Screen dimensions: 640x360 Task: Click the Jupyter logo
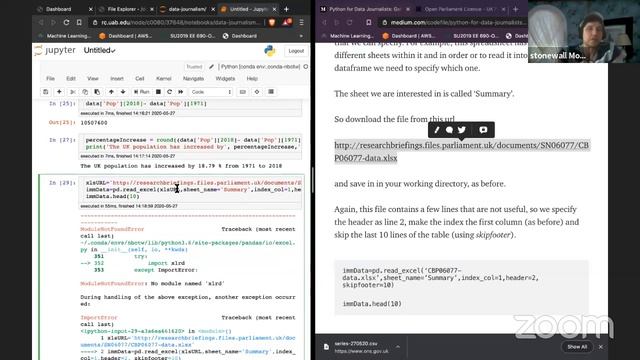(x=56, y=50)
